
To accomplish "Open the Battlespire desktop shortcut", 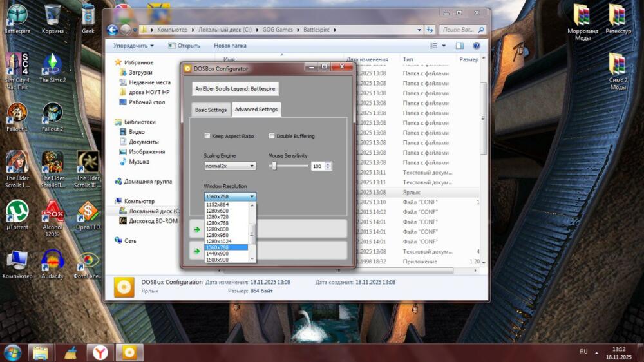I will tap(17, 19).
